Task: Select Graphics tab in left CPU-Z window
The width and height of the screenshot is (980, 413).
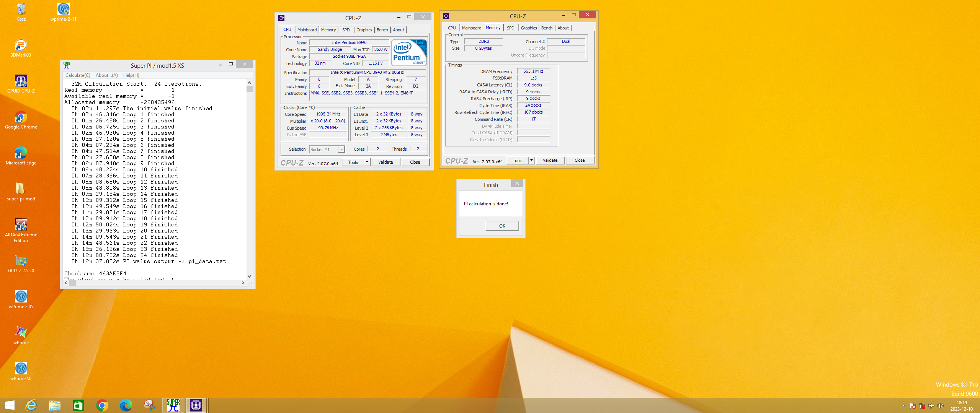Action: pyautogui.click(x=364, y=30)
